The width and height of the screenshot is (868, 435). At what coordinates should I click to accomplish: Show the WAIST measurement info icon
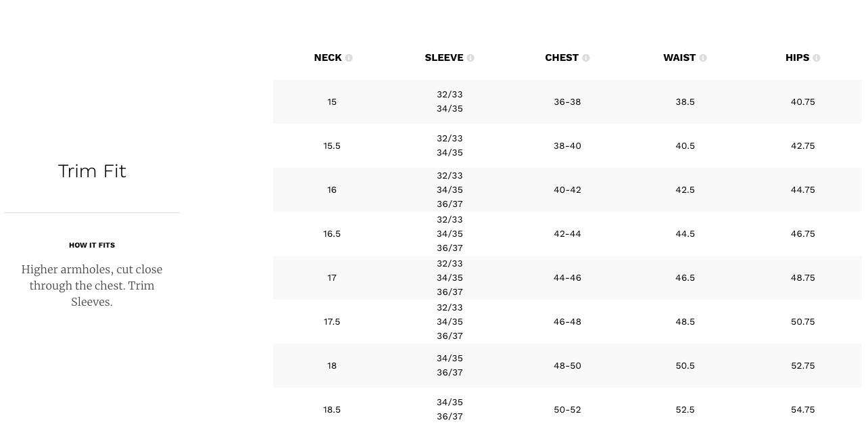(x=703, y=58)
